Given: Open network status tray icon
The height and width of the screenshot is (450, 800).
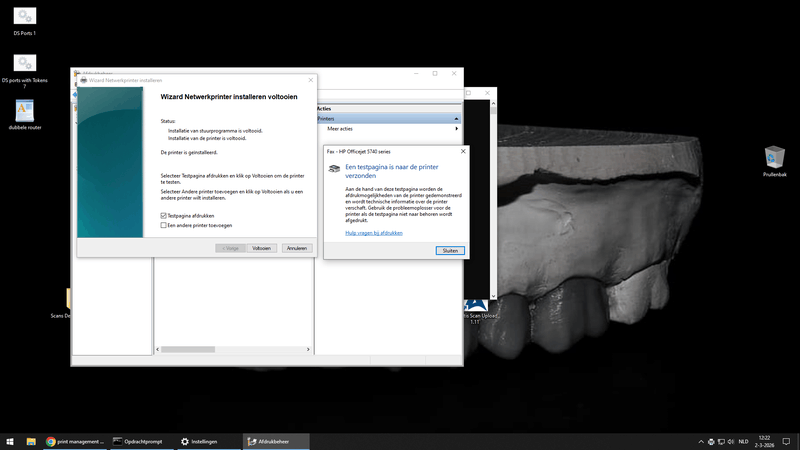Looking at the screenshot, I should pos(721,442).
